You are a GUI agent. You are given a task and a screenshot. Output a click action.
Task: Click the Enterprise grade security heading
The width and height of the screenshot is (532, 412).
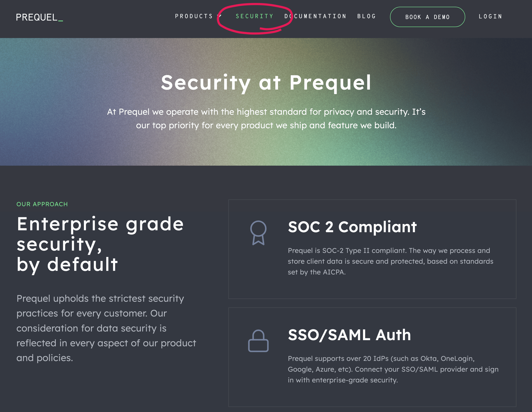(x=100, y=244)
